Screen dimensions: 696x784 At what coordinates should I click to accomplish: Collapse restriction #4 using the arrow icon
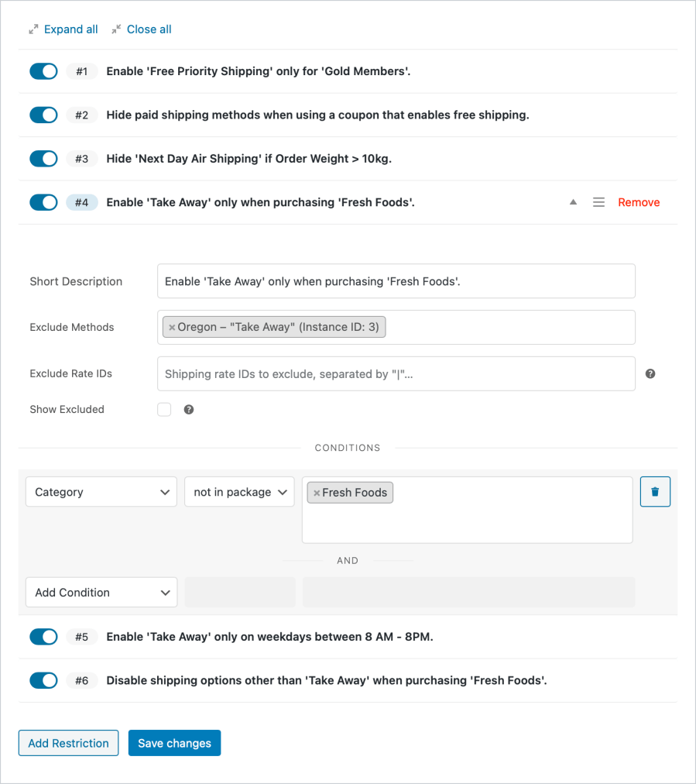[573, 201]
